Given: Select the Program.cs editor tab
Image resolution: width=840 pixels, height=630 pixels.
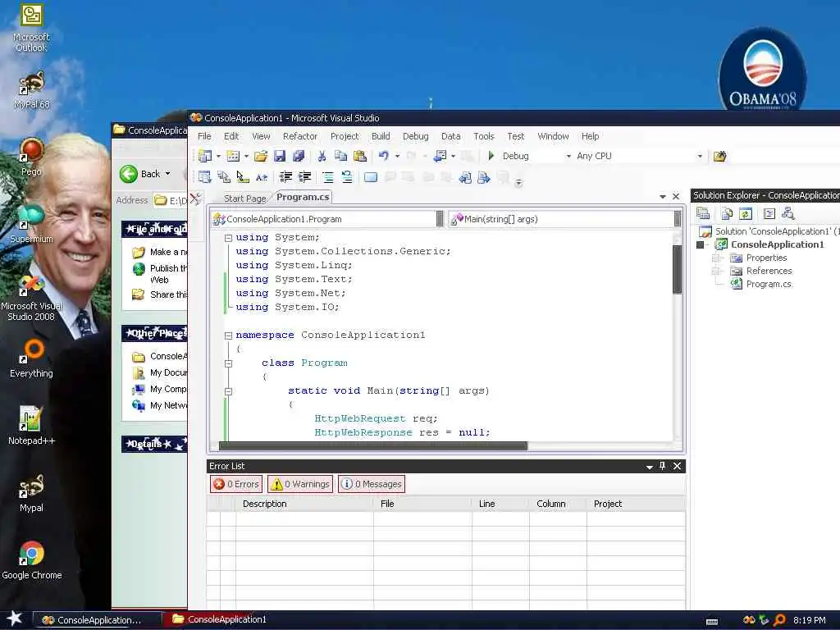Looking at the screenshot, I should 303,197.
